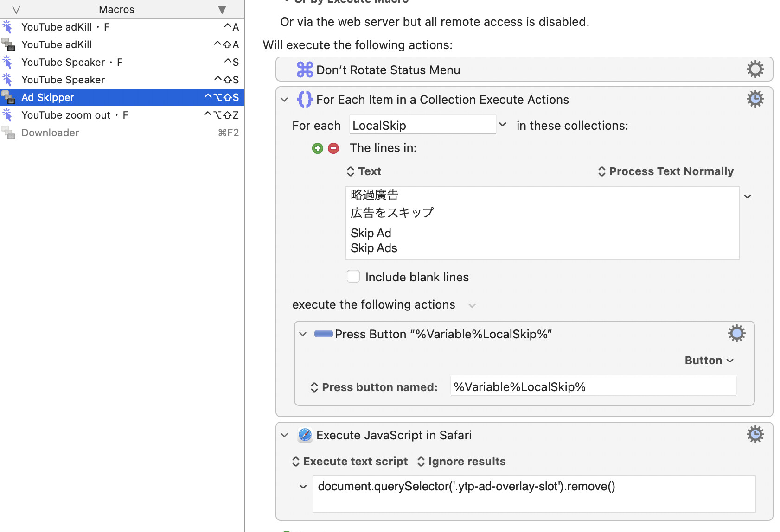Select YouTube adKill macro row
The width and height of the screenshot is (780, 532).
(122, 44)
